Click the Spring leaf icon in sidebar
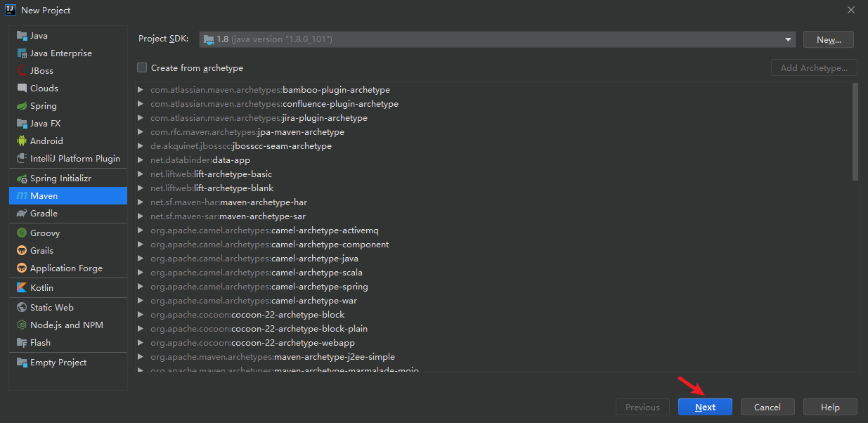This screenshot has width=868, height=423. pos(22,106)
